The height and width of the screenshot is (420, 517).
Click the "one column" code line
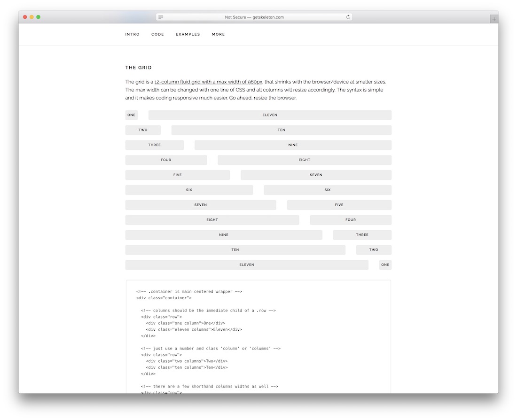(x=185, y=323)
